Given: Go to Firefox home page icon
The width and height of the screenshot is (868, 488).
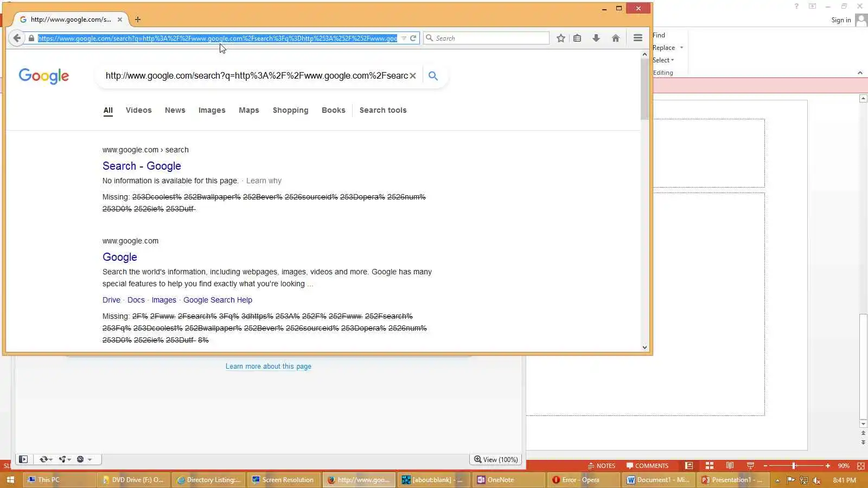Looking at the screenshot, I should click(x=616, y=38).
